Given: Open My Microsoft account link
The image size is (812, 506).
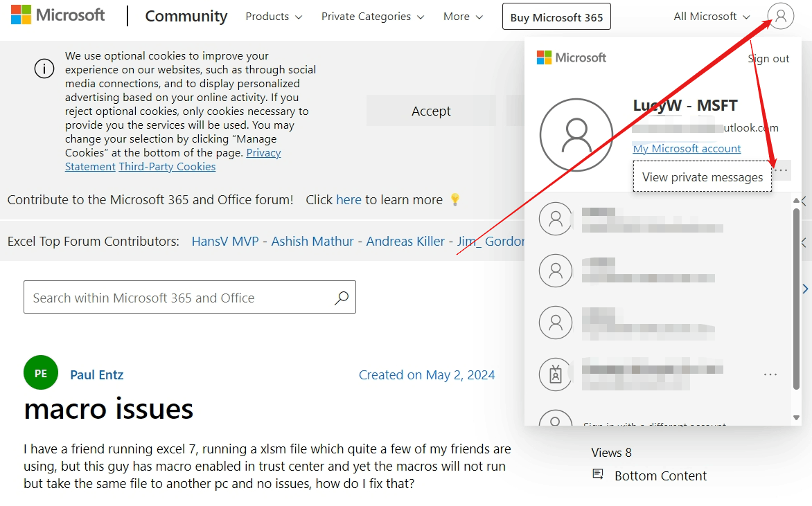Looking at the screenshot, I should pos(687,149).
